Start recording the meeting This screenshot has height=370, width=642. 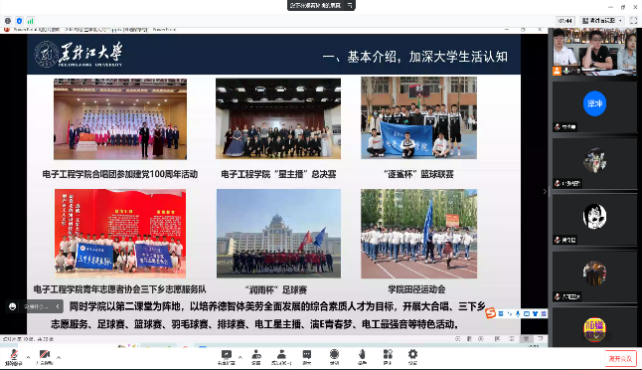(334, 357)
